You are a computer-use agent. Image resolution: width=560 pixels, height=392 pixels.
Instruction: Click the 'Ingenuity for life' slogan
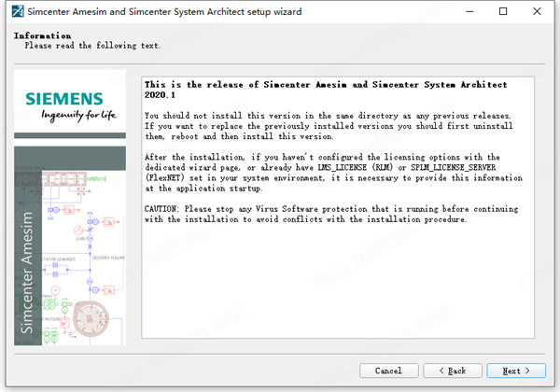pyautogui.click(x=79, y=116)
